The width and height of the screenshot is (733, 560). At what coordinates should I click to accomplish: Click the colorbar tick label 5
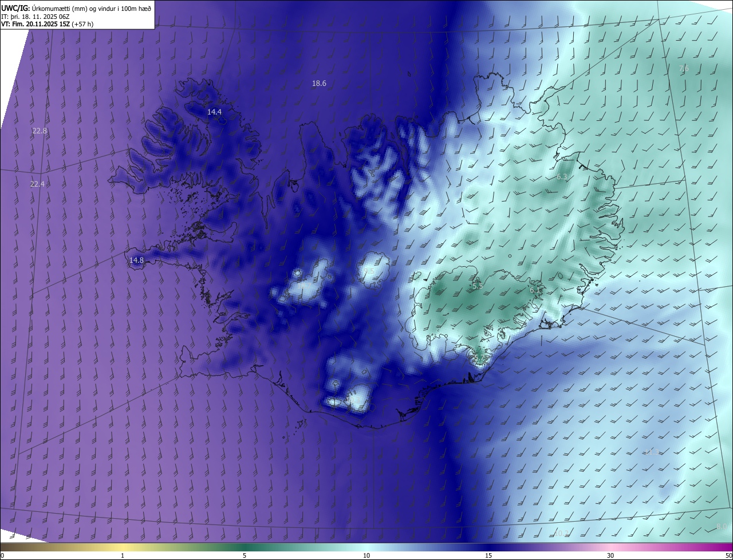(245, 556)
